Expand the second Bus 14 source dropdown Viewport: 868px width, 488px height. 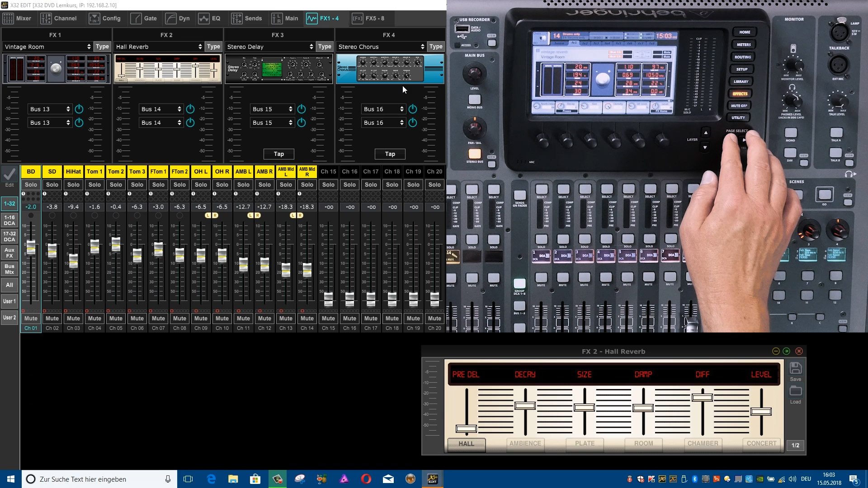161,122
